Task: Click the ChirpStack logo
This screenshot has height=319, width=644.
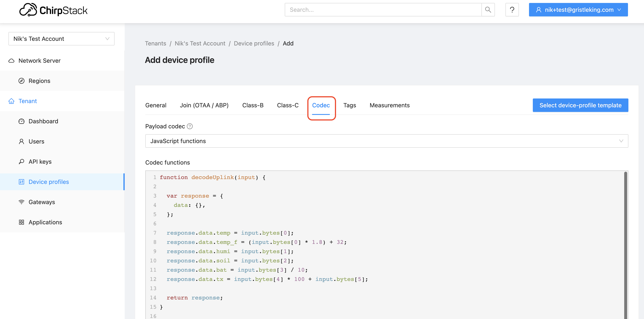Action: [x=53, y=10]
